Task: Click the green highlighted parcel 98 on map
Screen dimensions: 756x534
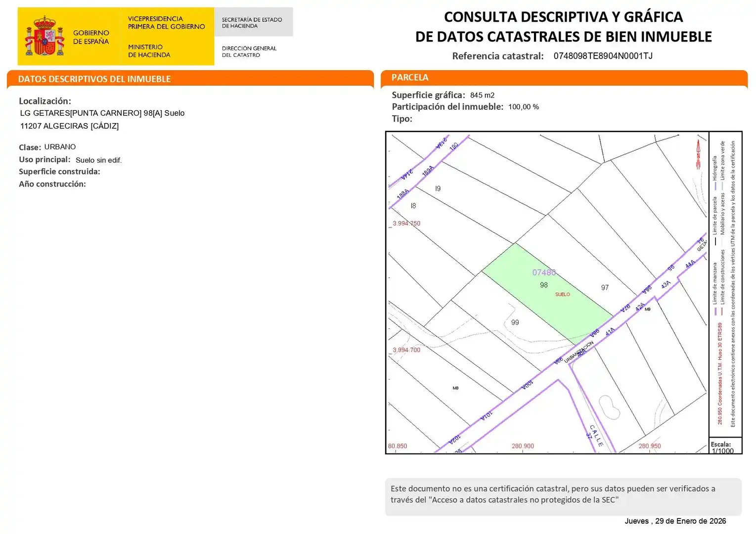Action: click(547, 294)
